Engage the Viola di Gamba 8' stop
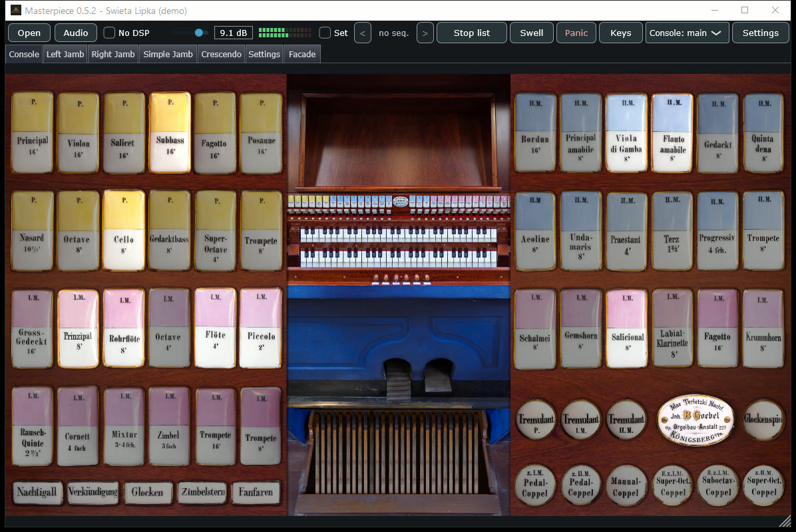 [x=626, y=133]
